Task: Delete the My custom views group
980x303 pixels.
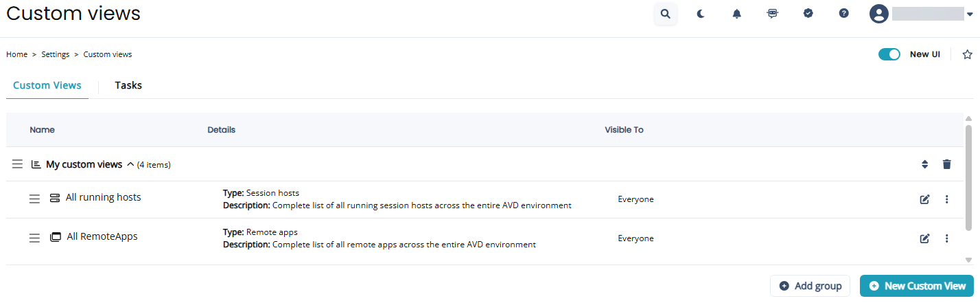Action: [947, 164]
